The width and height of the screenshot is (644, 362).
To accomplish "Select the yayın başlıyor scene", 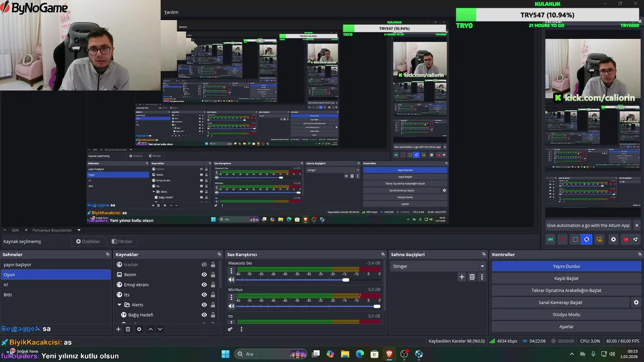I will click(x=56, y=264).
